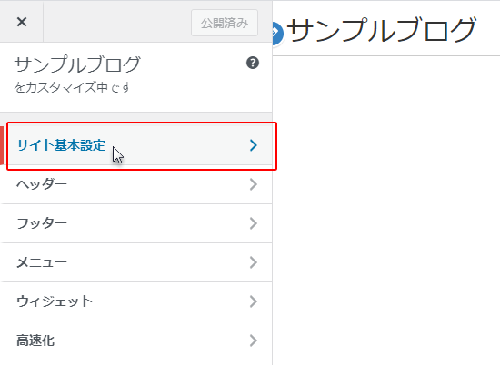This screenshot has height=365, width=500.
Task: Open the サイト基本設定 section
Action: (136, 146)
